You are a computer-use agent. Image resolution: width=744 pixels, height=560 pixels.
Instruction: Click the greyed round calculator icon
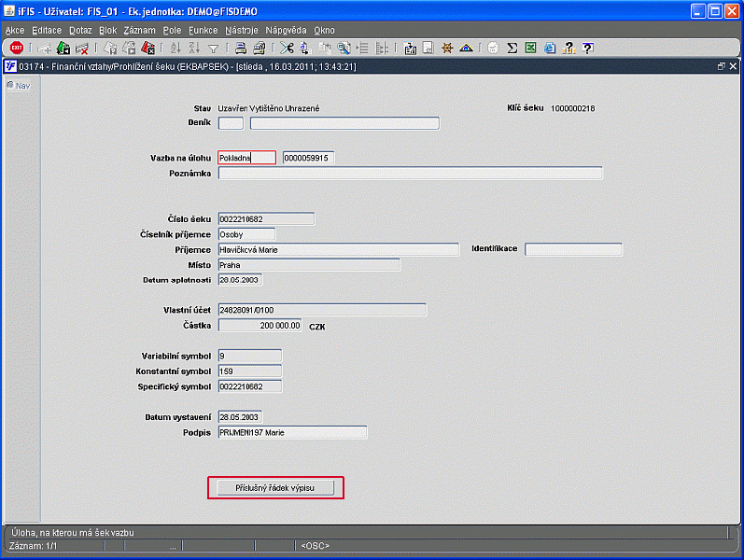tap(494, 48)
